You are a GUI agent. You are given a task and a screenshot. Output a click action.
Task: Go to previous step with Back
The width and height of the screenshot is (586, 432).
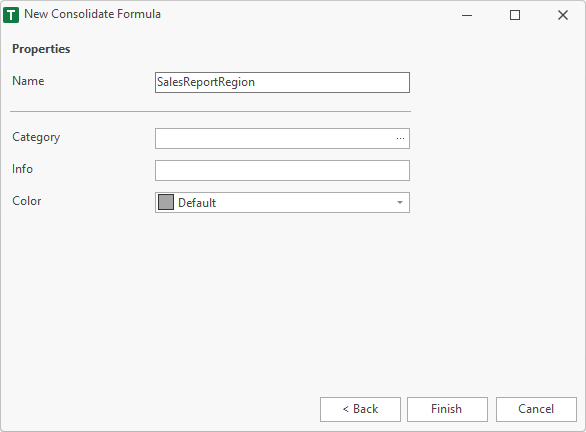360,409
